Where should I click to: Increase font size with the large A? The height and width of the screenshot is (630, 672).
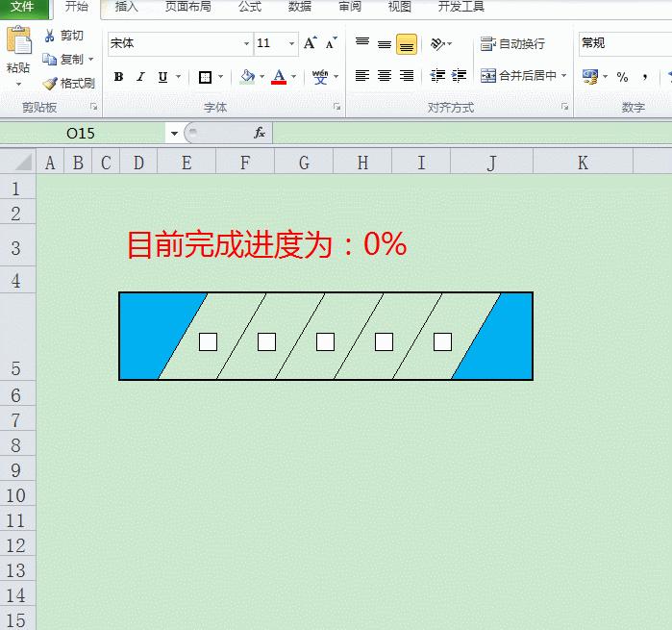310,43
